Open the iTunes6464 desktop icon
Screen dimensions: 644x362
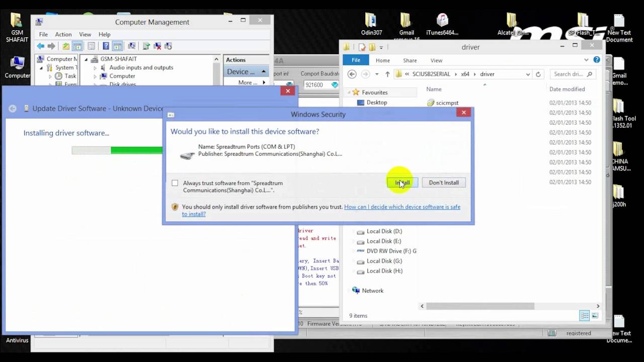pos(442,24)
